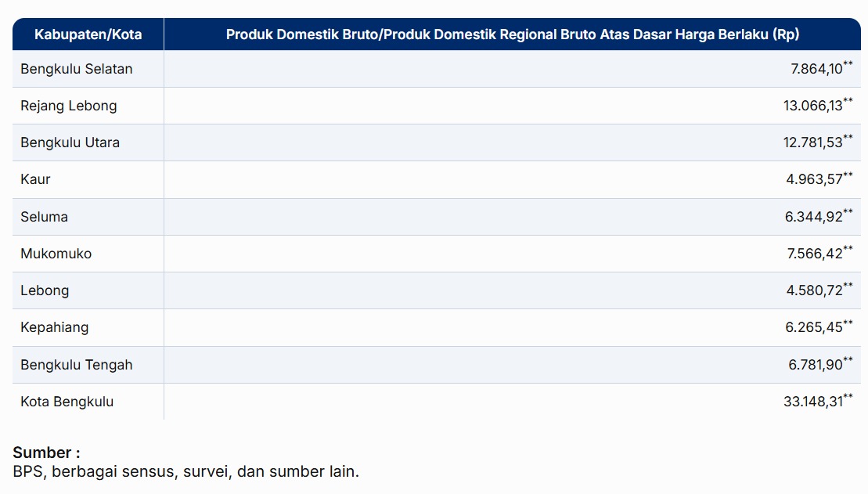The height and width of the screenshot is (494, 868).
Task: Click the value 6.344,92 for Seluma
Action: [814, 217]
